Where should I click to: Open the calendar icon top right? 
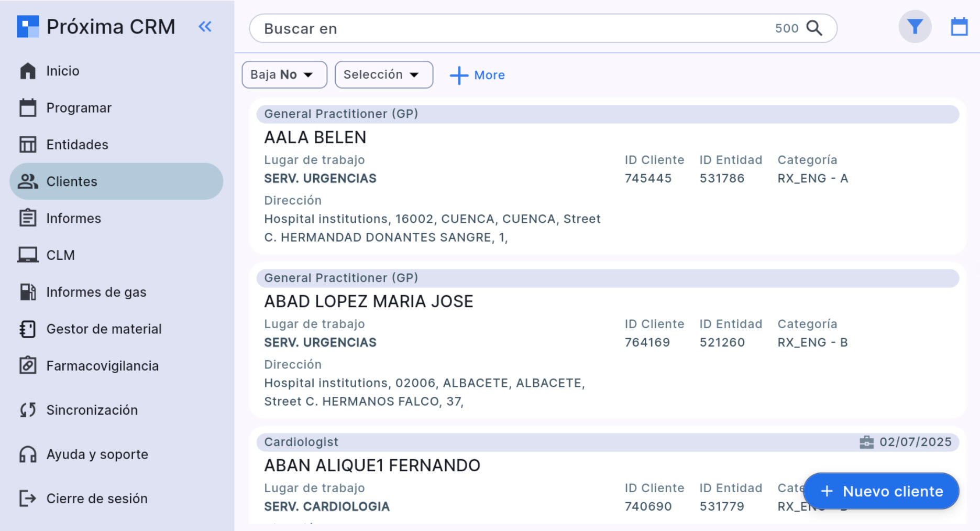point(960,26)
